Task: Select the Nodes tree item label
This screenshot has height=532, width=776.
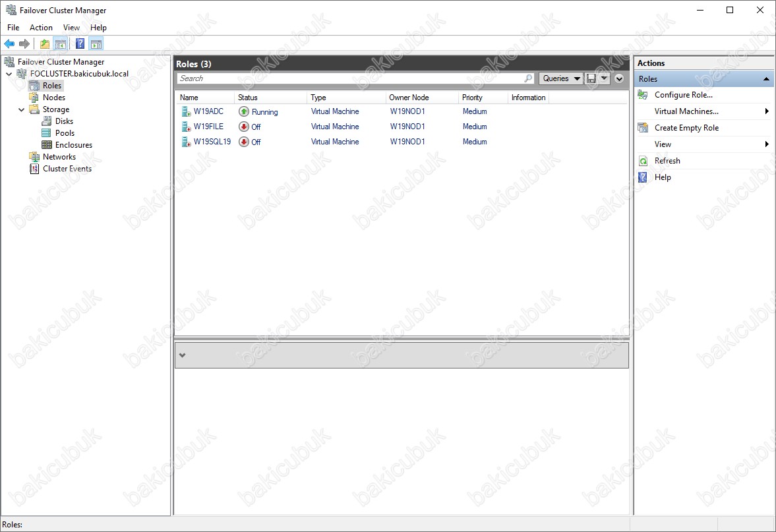Action: (54, 98)
